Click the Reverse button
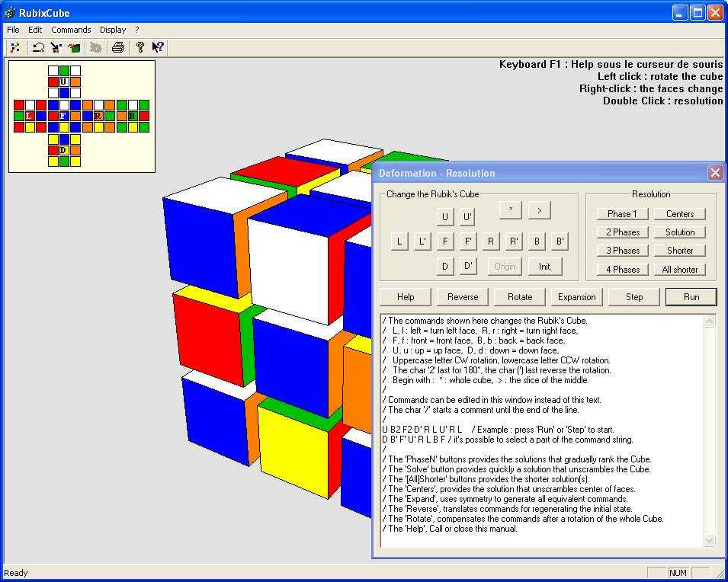This screenshot has height=582, width=728. [x=463, y=297]
